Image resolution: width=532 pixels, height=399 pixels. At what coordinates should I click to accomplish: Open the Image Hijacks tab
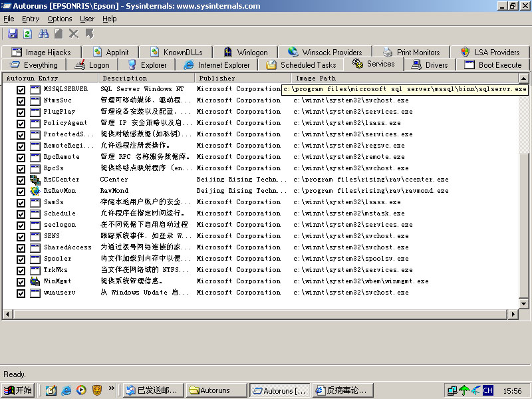(x=41, y=53)
